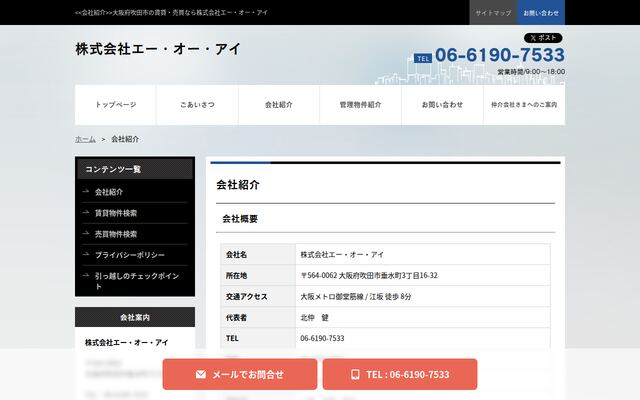This screenshot has width=640, height=400.
Task: Select the 会社名 value in the table
Action: [342, 255]
